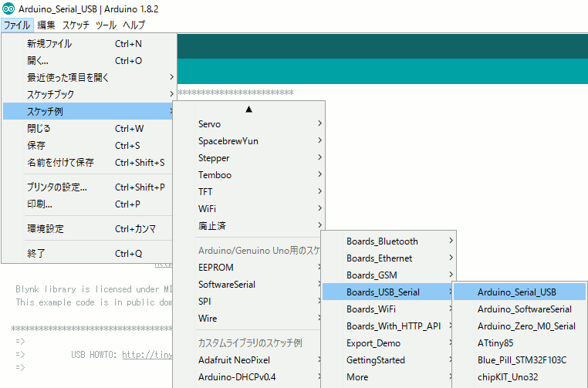The height and width of the screenshot is (388, 588).
Task: Open the GettingStarted submenu
Action: point(387,360)
